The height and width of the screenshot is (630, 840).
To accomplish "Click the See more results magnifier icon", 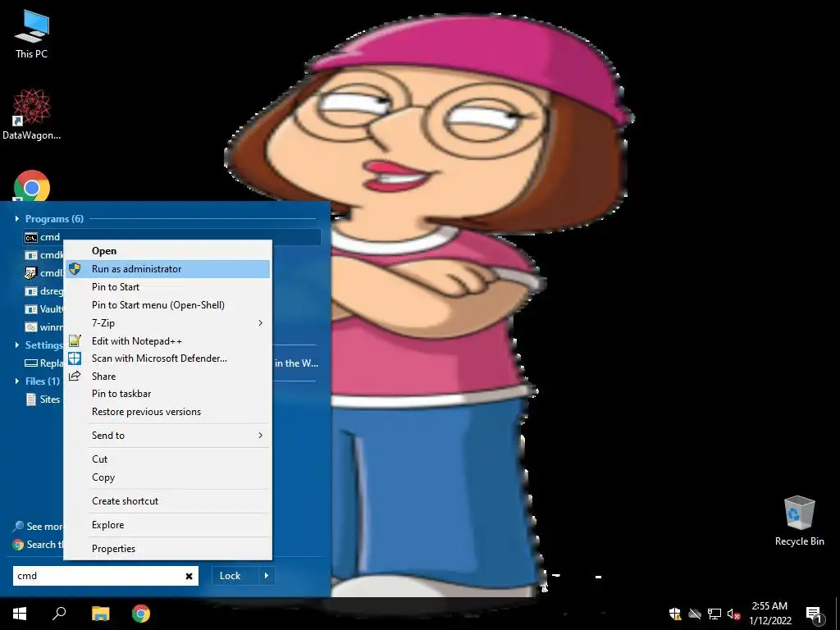I will tap(18, 527).
